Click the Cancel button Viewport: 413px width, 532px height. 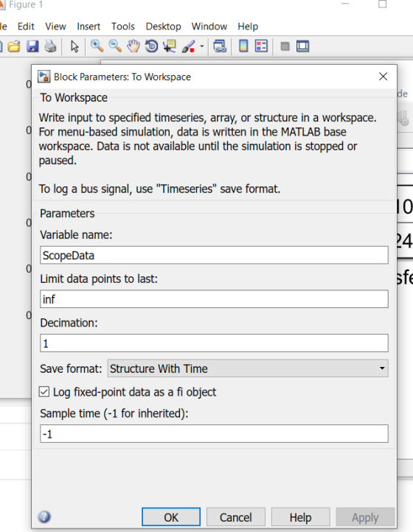[x=236, y=517]
